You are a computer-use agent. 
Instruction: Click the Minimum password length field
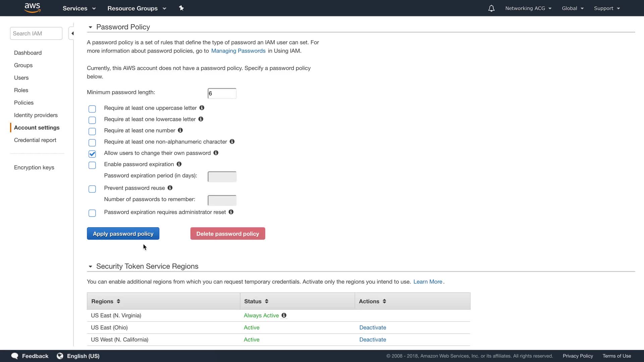222,94
